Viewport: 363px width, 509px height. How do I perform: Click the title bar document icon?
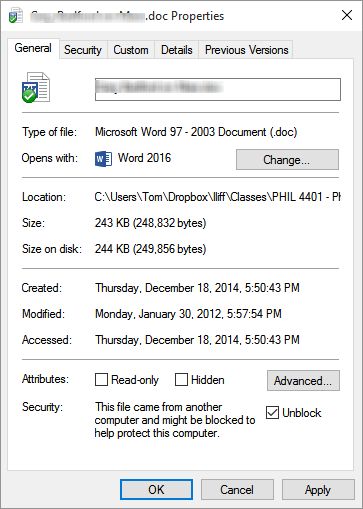[x=16, y=16]
